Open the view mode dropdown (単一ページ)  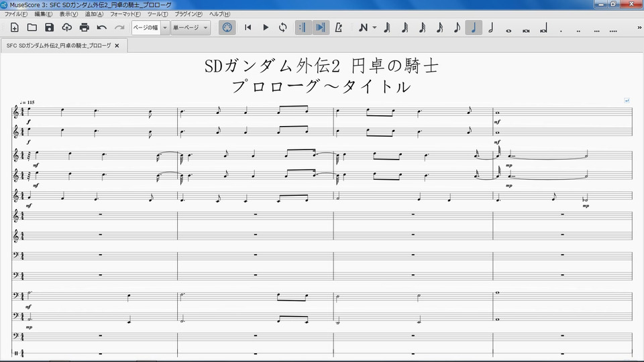(x=190, y=27)
